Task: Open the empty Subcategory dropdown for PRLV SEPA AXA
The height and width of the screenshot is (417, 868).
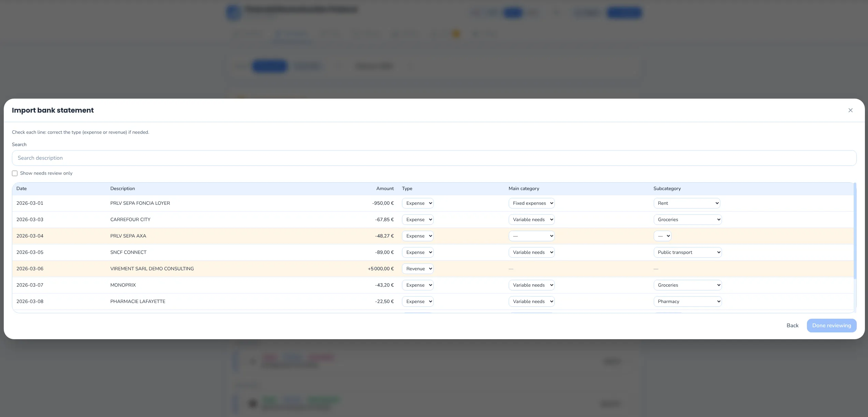Action: (x=662, y=236)
